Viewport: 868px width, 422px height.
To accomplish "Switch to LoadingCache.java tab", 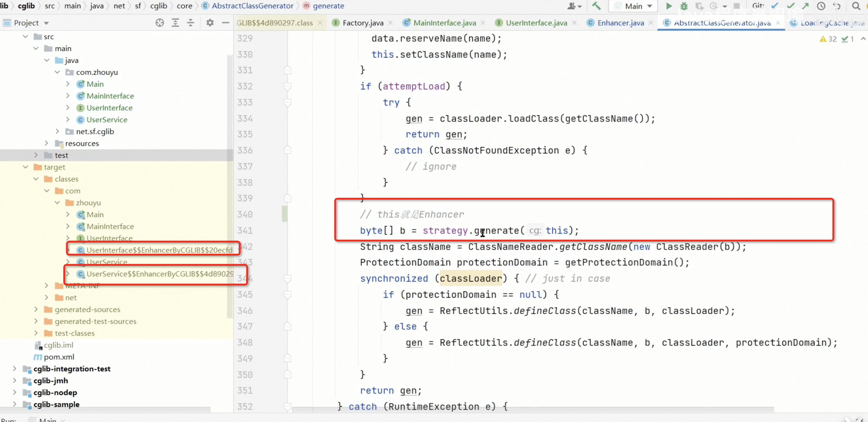I will [x=828, y=23].
